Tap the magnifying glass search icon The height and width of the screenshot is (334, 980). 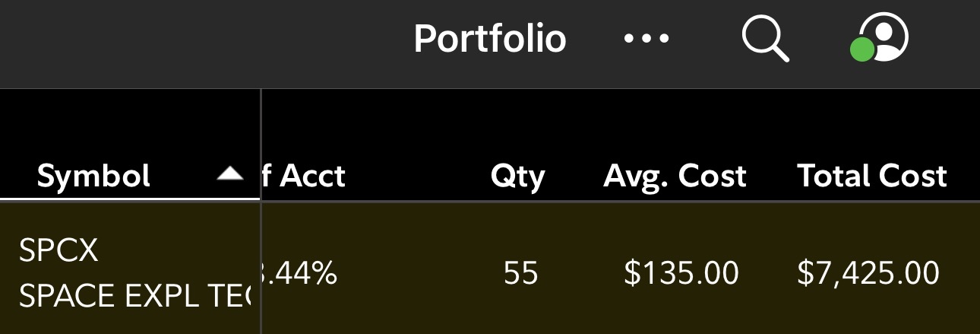coord(765,38)
